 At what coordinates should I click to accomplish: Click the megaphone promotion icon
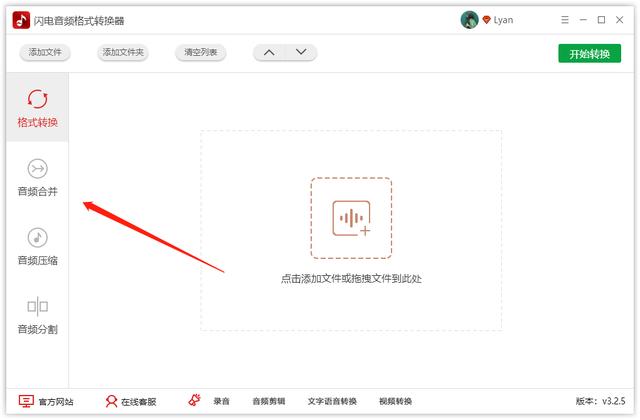click(195, 400)
